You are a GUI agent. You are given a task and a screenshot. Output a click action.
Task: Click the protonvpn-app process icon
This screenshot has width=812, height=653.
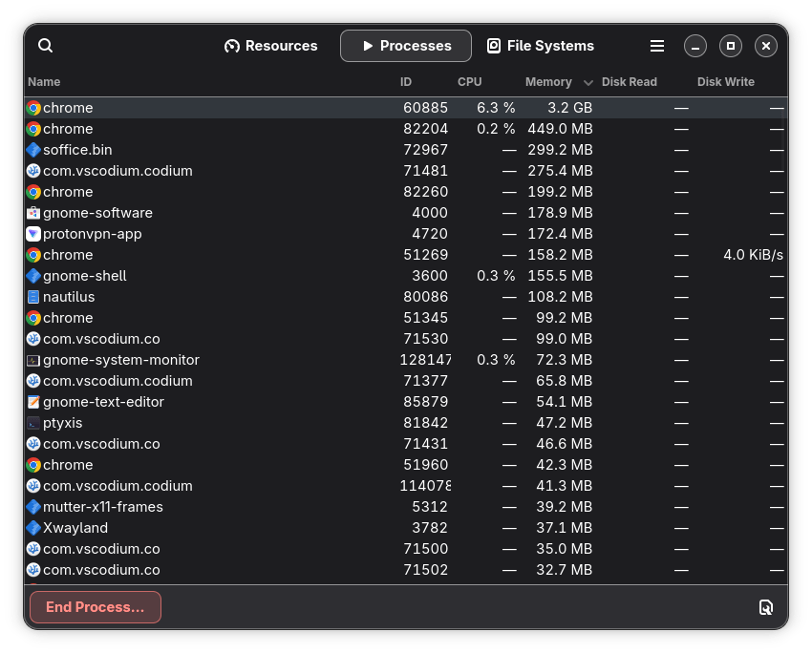33,234
